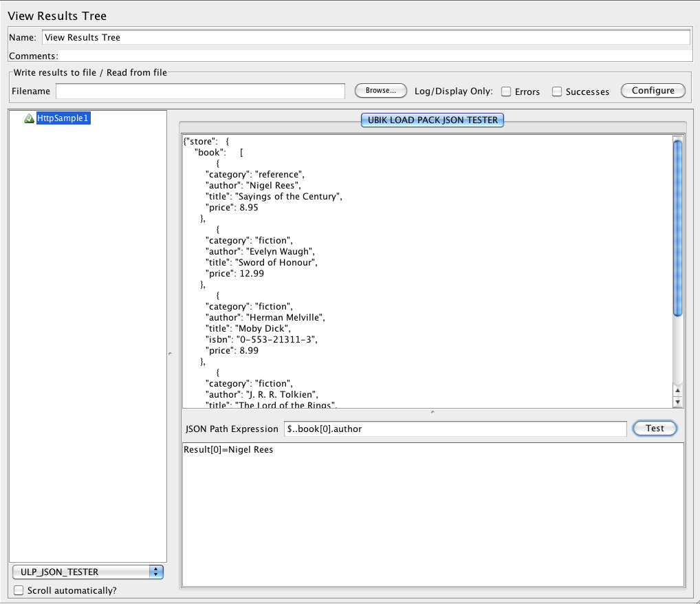Click the JSON pane vertical scrollbar thumb
700x604 pixels.
coord(677,227)
